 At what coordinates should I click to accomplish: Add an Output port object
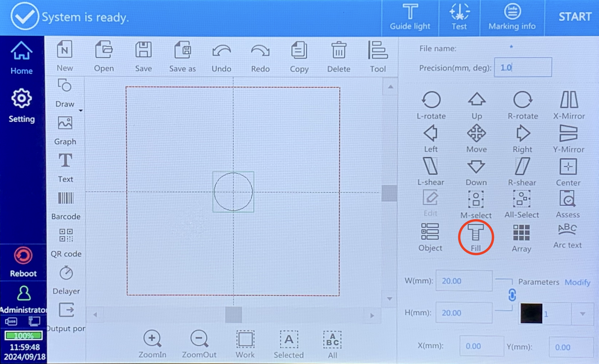[66, 318]
